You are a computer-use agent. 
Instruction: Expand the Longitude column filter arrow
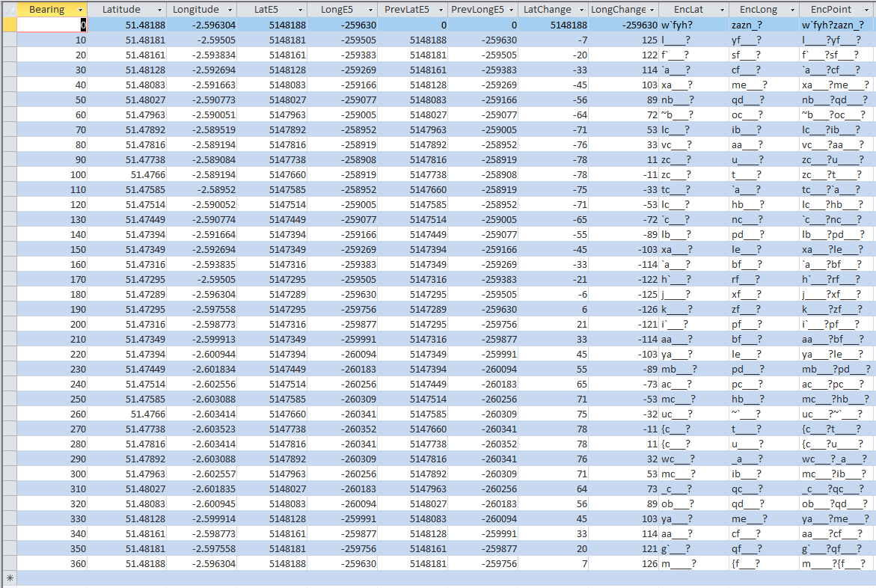230,10
